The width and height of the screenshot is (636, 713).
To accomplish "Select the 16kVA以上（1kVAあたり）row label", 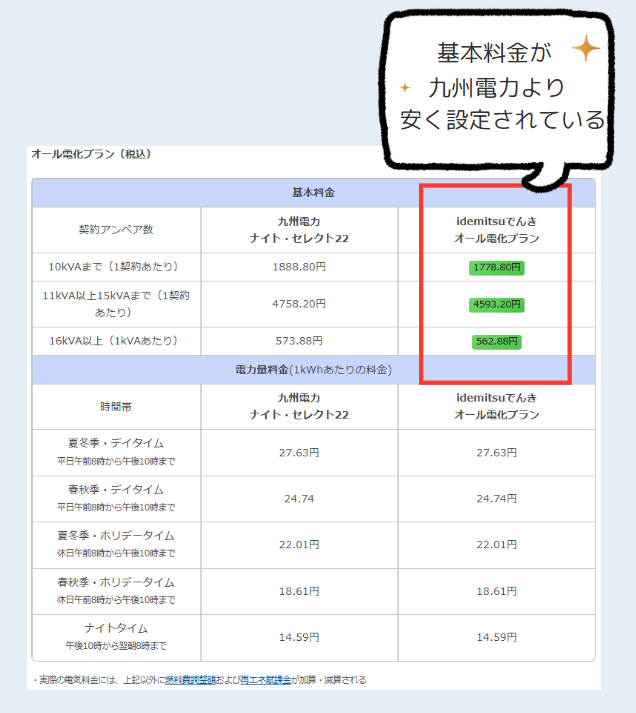I will [x=116, y=341].
